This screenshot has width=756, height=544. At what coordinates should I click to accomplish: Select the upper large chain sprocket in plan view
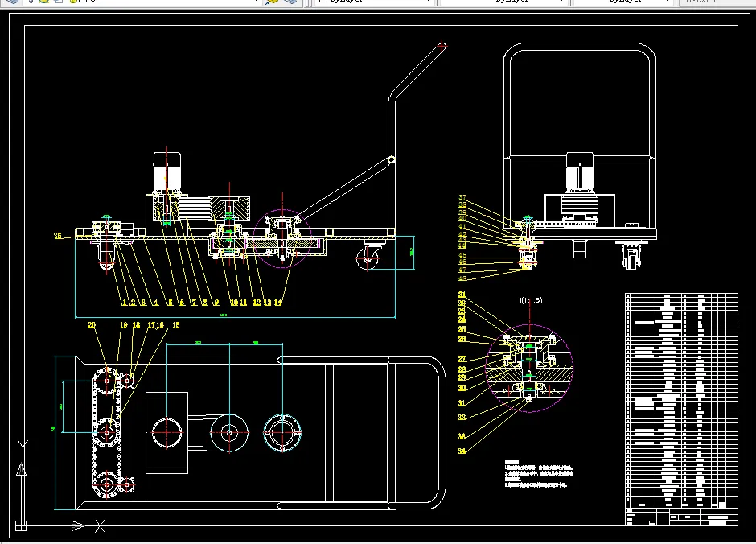coord(106,381)
